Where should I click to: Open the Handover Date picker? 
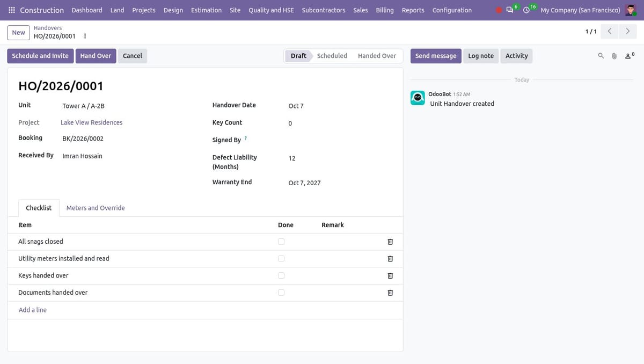tap(339, 106)
